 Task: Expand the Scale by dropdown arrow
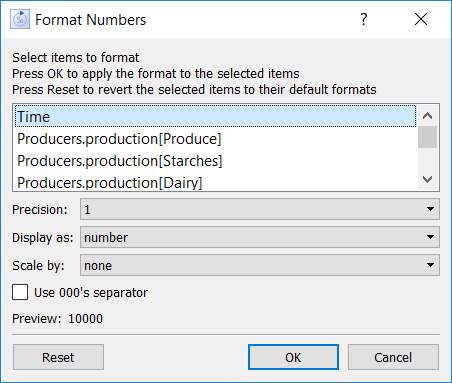(430, 265)
